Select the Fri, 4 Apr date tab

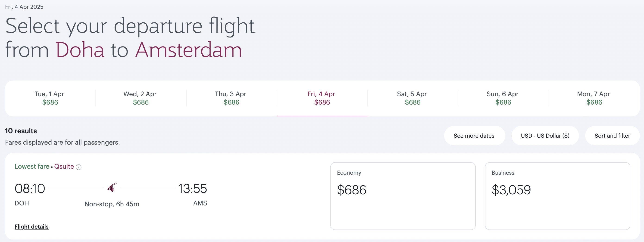pyautogui.click(x=322, y=98)
